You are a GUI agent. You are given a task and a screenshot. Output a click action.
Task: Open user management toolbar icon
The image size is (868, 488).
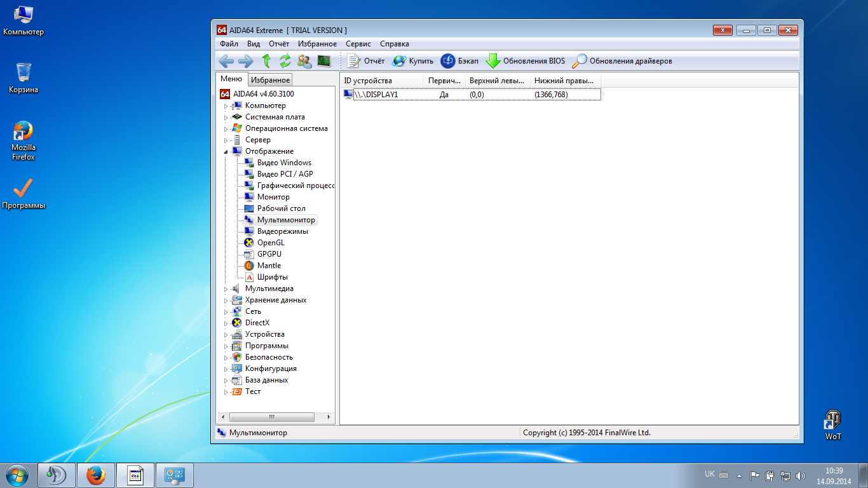pos(304,61)
